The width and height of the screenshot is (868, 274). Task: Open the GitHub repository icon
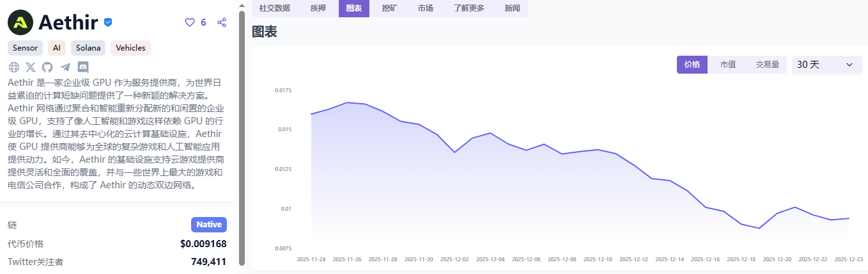pos(48,67)
